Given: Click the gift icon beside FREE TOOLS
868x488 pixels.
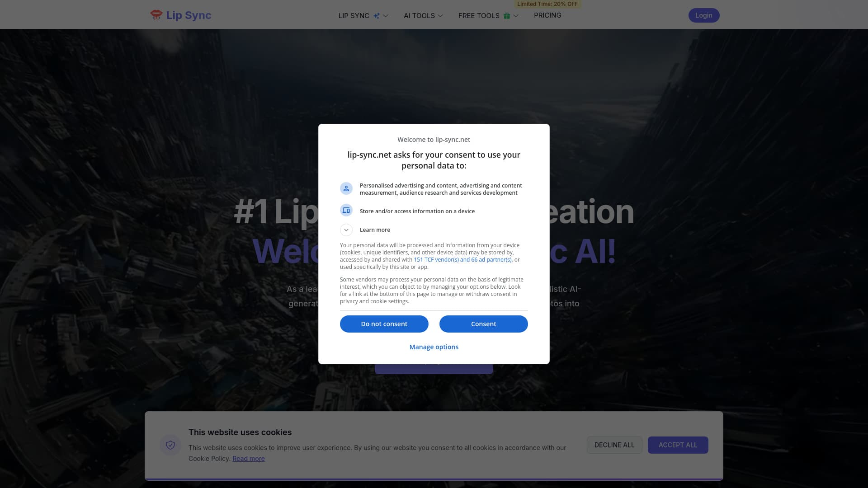Looking at the screenshot, I should [507, 16].
